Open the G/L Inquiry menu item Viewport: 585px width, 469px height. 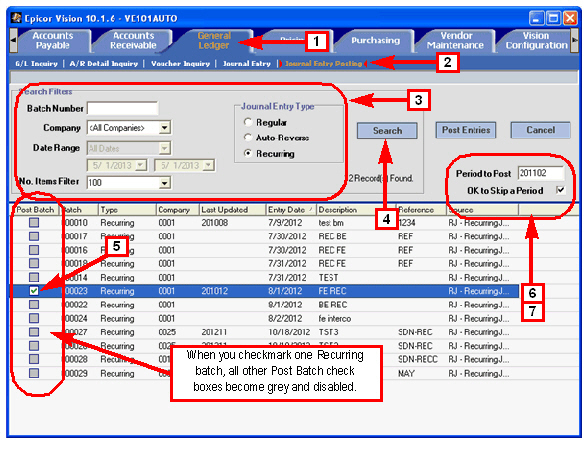[x=37, y=64]
